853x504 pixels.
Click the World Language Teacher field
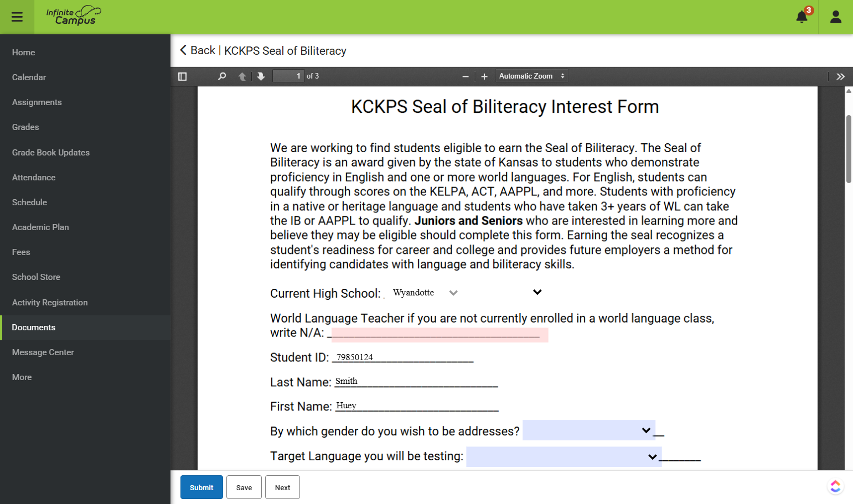coord(440,335)
